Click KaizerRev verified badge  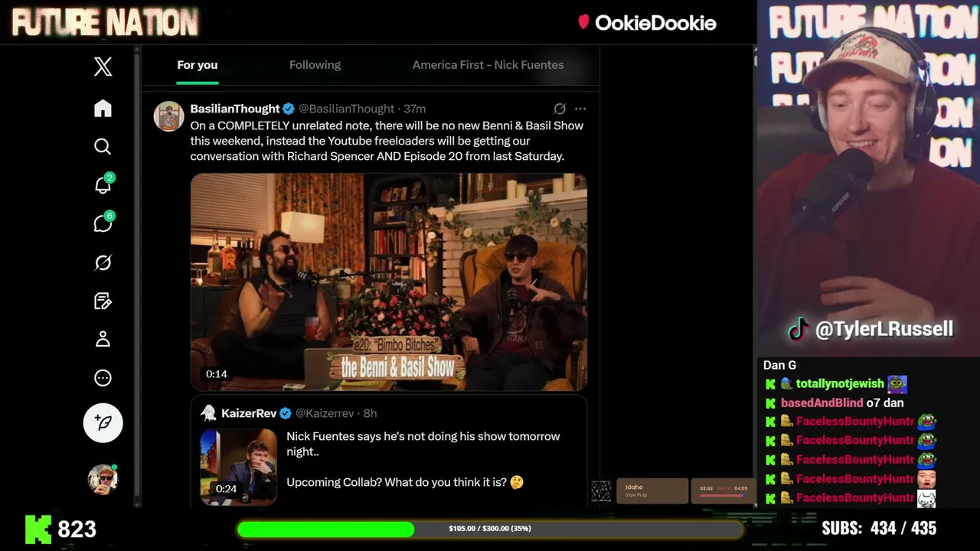[x=286, y=413]
